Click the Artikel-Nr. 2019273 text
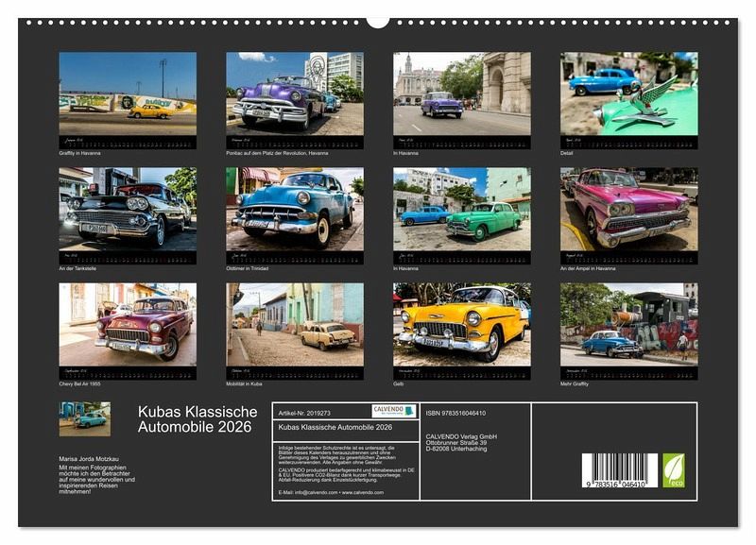 [305, 413]
